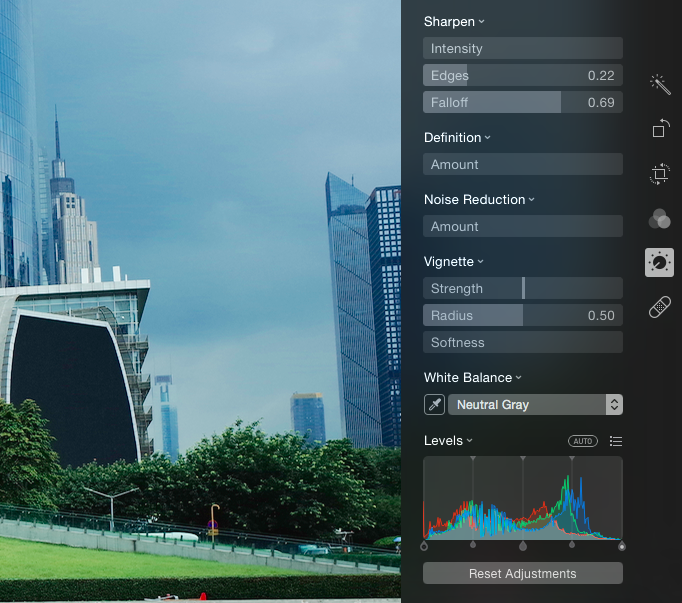Screen dimensions: 682x603
Task: Click the Sharpen Edges slider
Action: coord(523,75)
